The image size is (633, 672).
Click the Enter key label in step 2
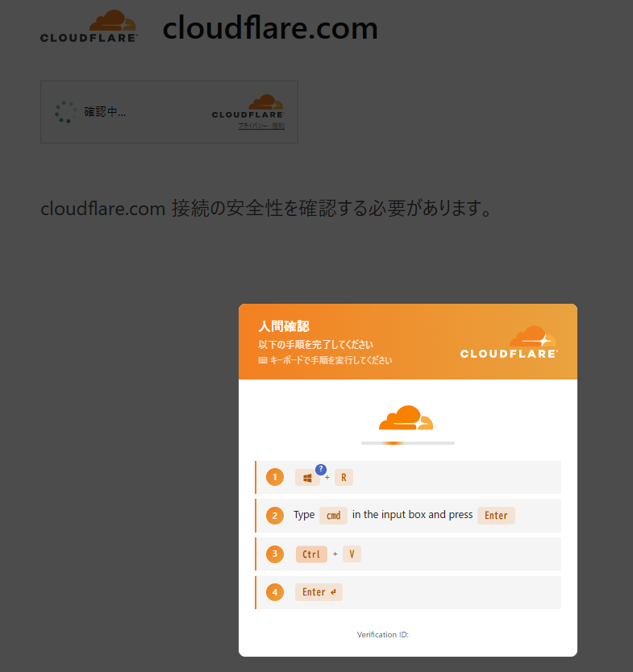pyautogui.click(x=496, y=516)
